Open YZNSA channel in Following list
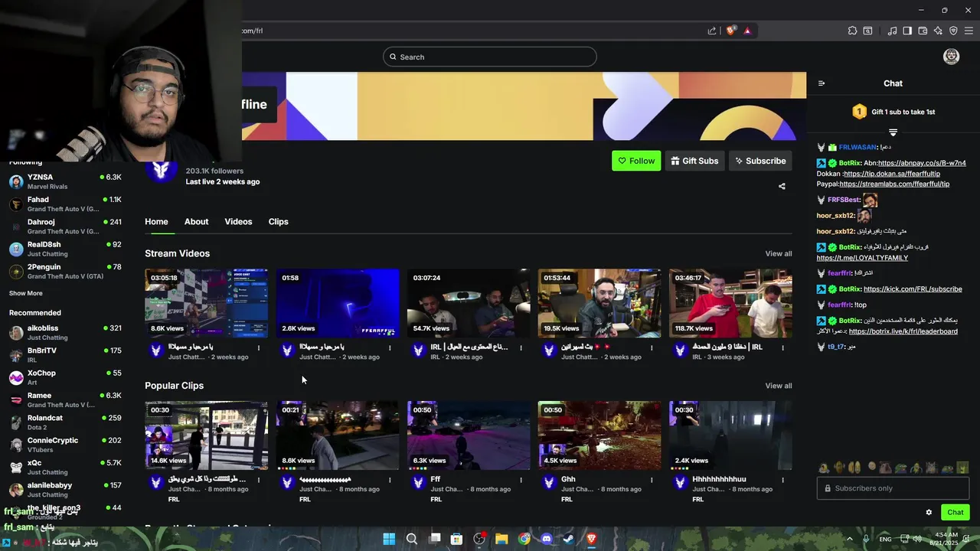980x551 pixels. coord(65,181)
